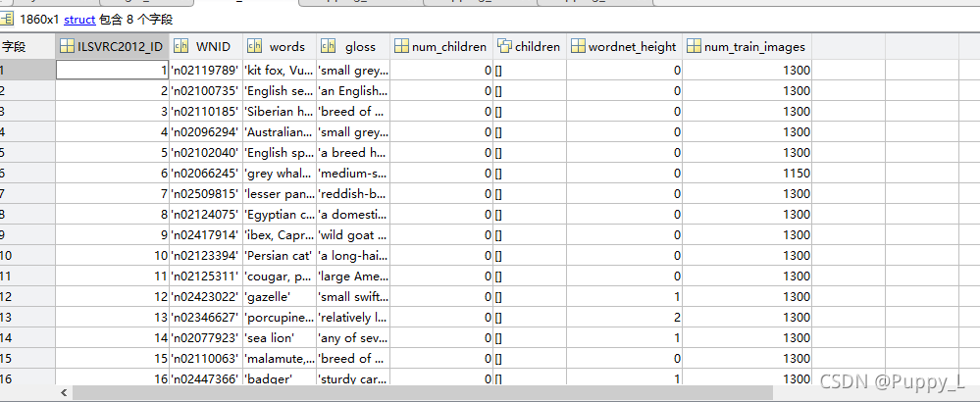Select cell 'grey whal...' in words

280,173
